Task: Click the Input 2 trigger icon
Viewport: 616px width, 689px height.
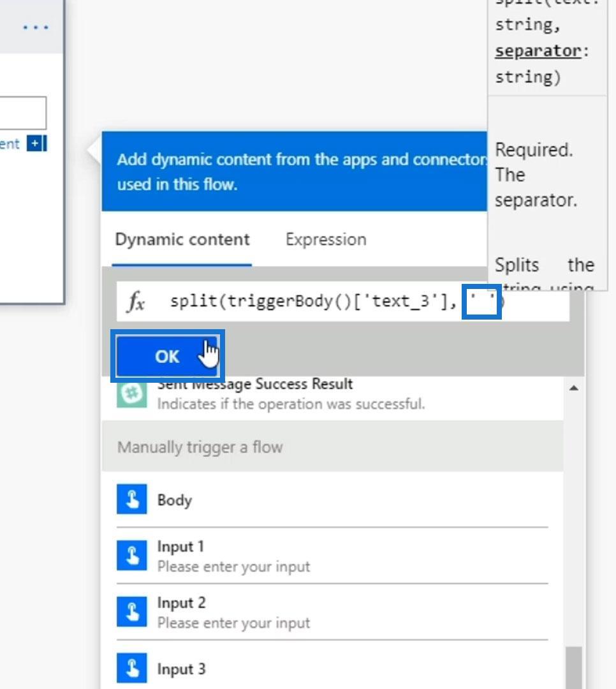Action: point(132,612)
